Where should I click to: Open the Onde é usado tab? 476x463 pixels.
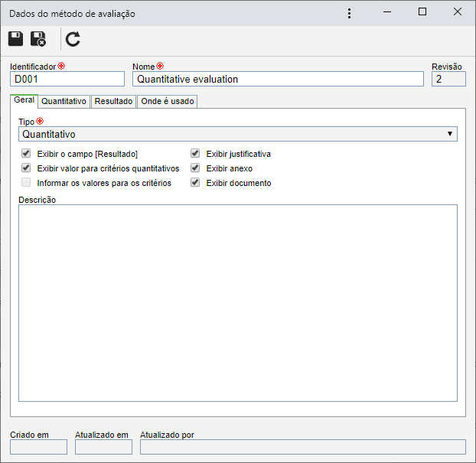168,102
